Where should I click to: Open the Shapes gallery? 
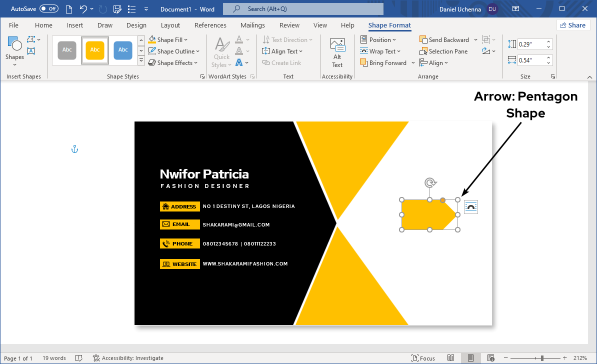click(x=14, y=50)
